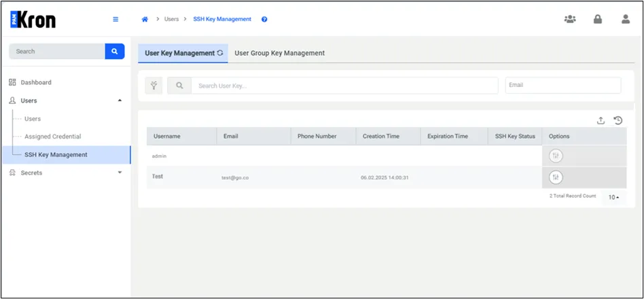Select the Test username cell
Viewport: 644px width, 299px height.
[x=158, y=176]
